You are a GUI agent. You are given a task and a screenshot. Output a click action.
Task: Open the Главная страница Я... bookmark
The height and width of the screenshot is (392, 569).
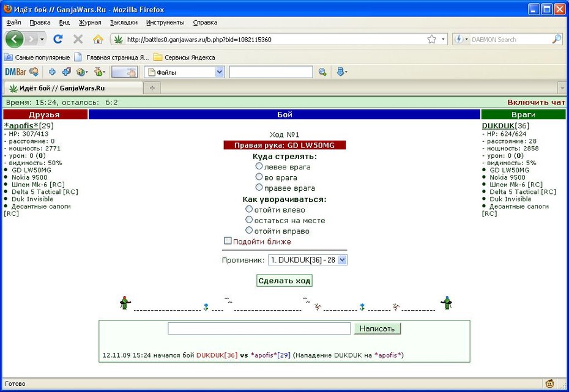point(112,57)
